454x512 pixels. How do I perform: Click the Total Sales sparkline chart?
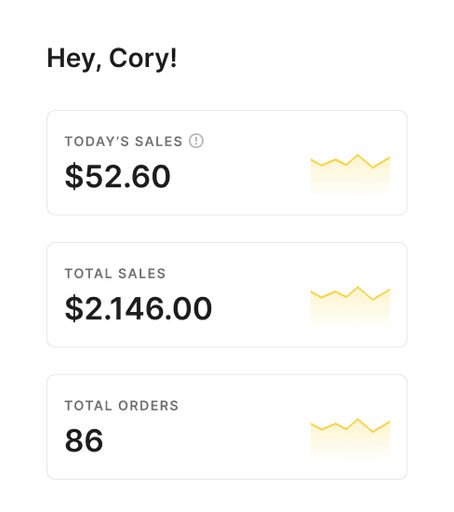(x=350, y=307)
